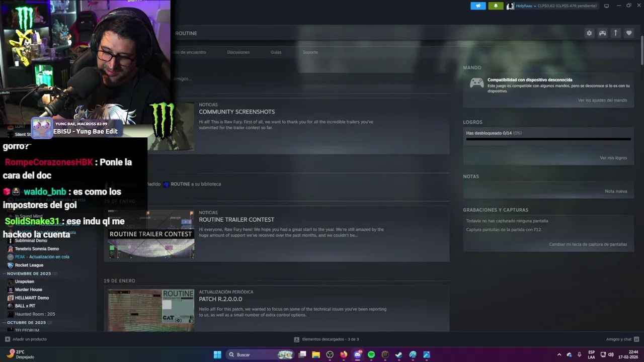Click Ver los ajustes del mando
This screenshot has width=644, height=362.
pyautogui.click(x=602, y=100)
